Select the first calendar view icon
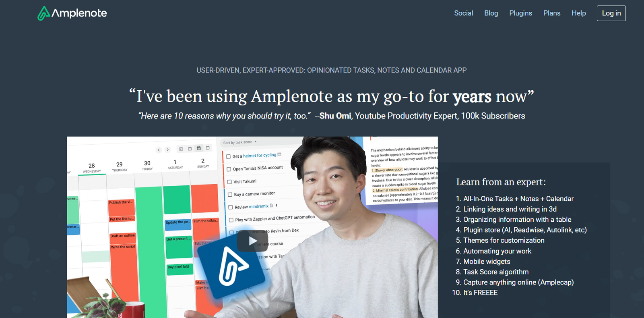 click(181, 149)
